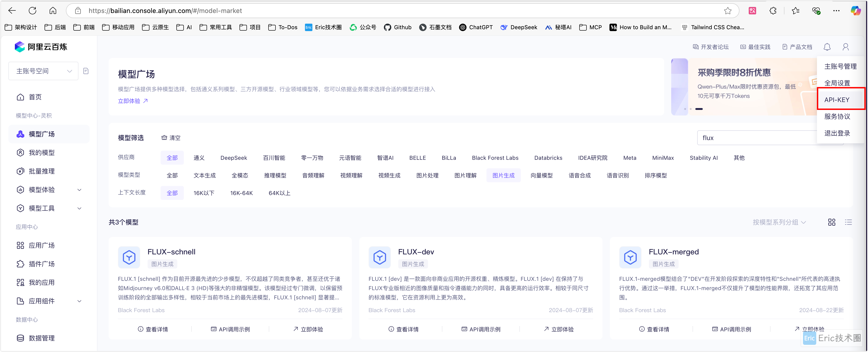
Task: Expand the 模型体验 sidebar section
Action: tap(49, 189)
